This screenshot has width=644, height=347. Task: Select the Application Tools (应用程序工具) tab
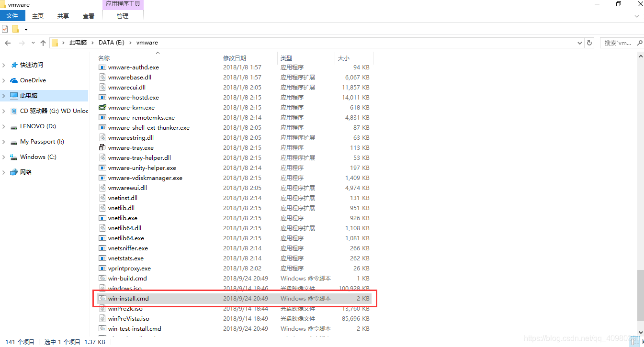tap(123, 4)
